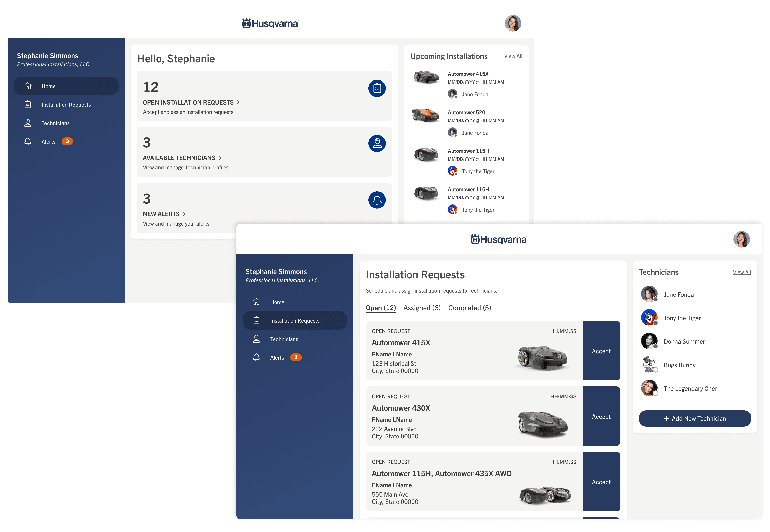Accept the Automower 415X open request
Image resolution: width=770 pixels, height=532 pixels.
click(601, 351)
